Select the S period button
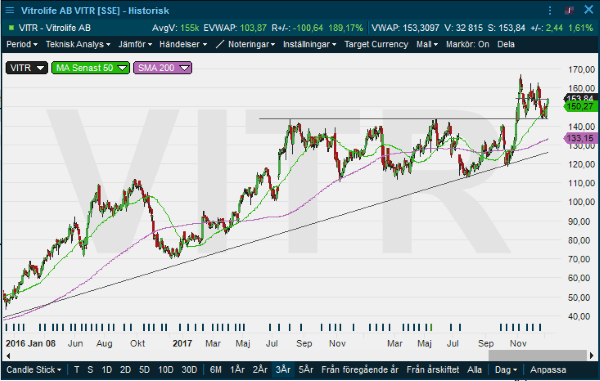Image resolution: width=600 pixels, height=381 pixels. [x=90, y=370]
